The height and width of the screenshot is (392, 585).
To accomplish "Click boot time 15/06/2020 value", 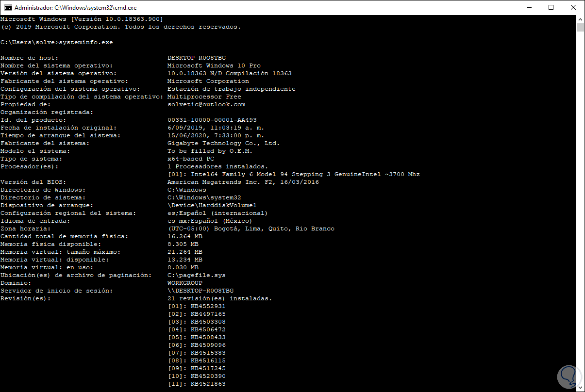I will 216,135.
